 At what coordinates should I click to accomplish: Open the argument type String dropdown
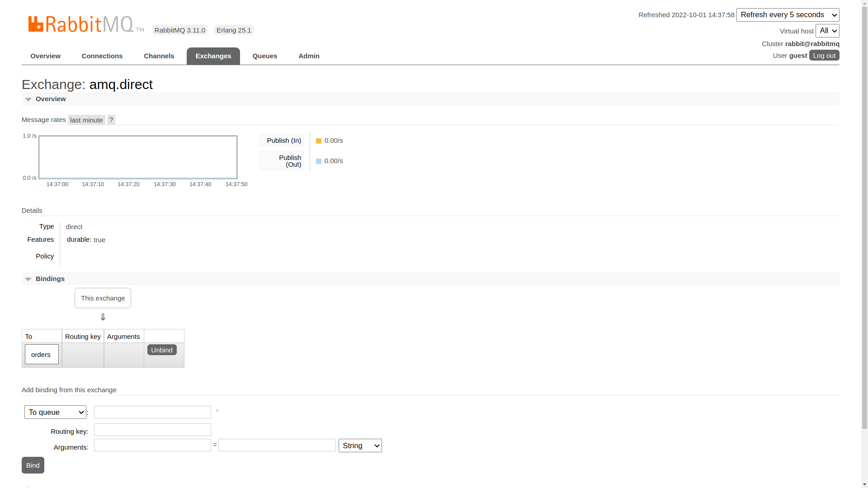pos(360,446)
